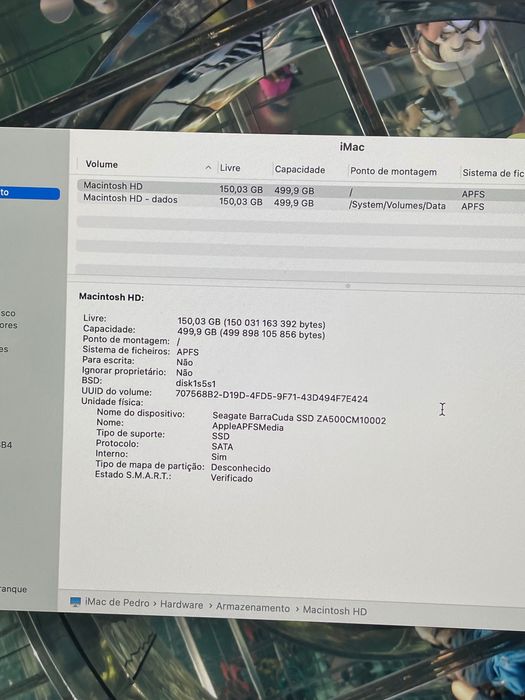Click Seagate BarraCuda SSD device name
Screen dimensions: 525x700
coord(299,418)
